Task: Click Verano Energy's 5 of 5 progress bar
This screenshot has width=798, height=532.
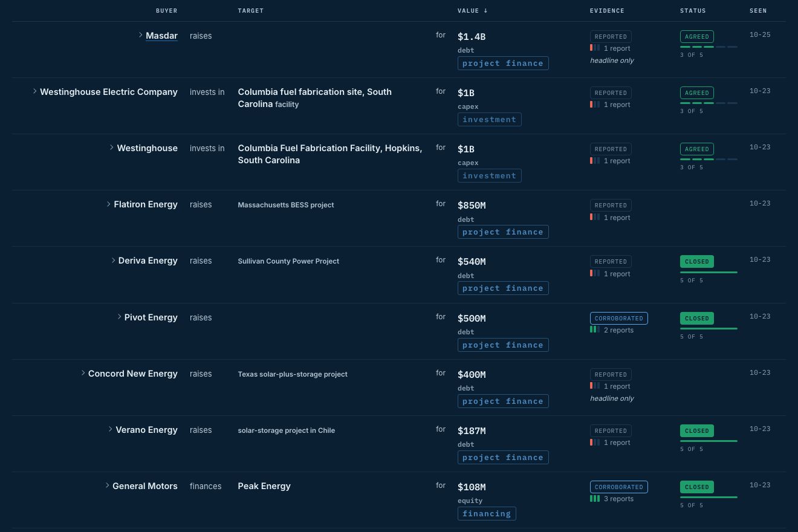Action: pyautogui.click(x=709, y=441)
